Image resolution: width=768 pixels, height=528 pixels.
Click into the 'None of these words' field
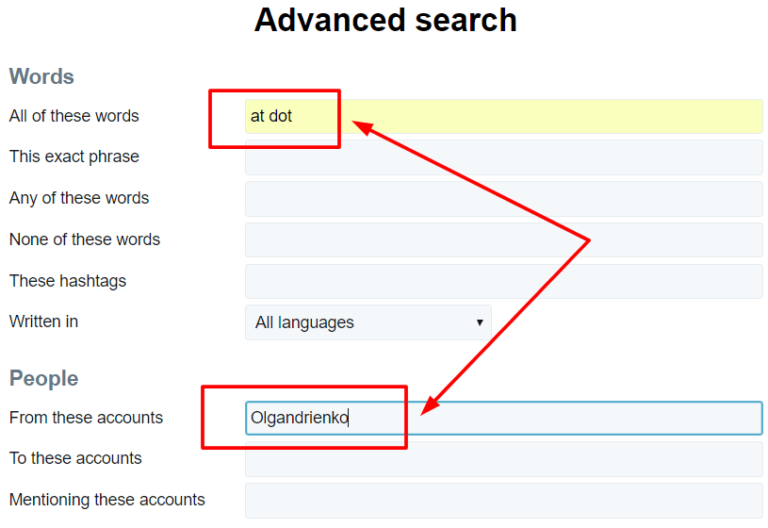(504, 240)
